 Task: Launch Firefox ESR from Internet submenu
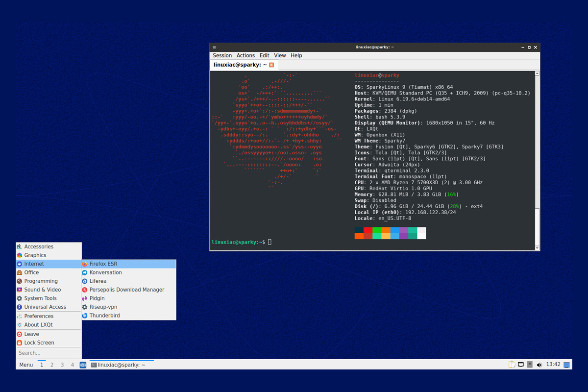(128, 264)
